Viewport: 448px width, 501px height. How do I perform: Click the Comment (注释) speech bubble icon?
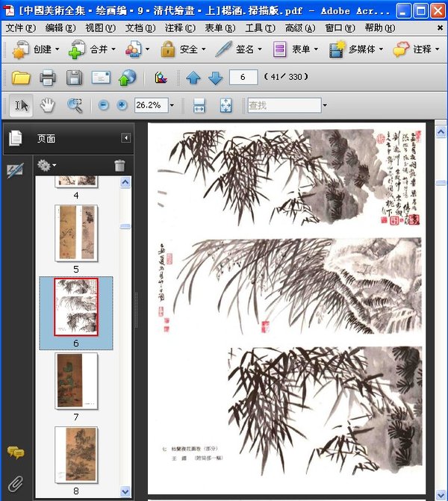(402, 49)
